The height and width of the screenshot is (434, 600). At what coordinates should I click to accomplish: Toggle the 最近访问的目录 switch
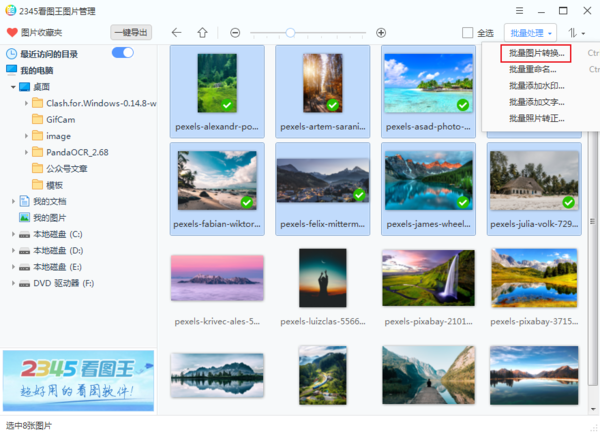coord(123,52)
